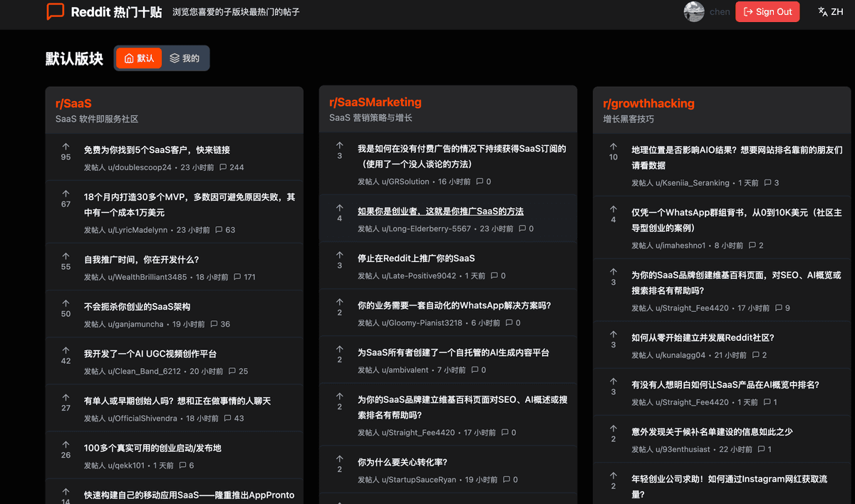This screenshot has width=855, height=504.
Task: Click author u/93enthusiast
Action: (x=683, y=449)
